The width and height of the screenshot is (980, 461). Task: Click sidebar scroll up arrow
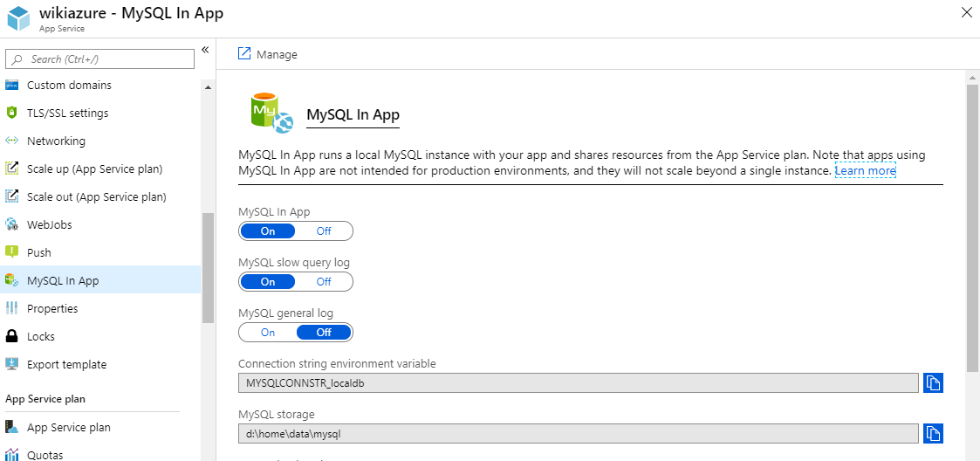pos(208,87)
